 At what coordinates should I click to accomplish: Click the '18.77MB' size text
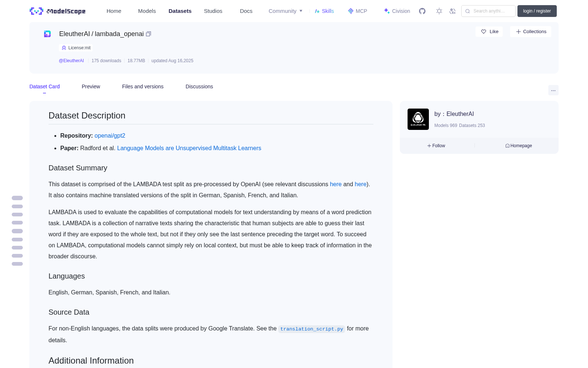pos(136,61)
